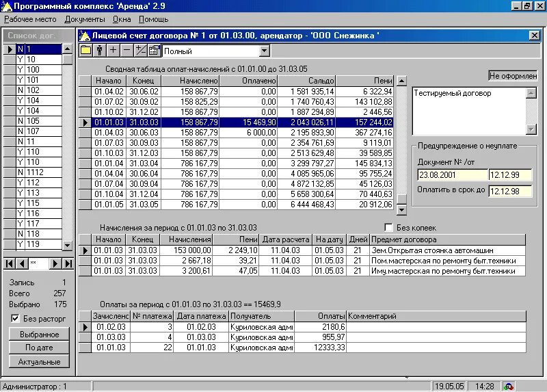547x392 pixels.
Task: Click the plus toolbar icon
Action: (113, 51)
